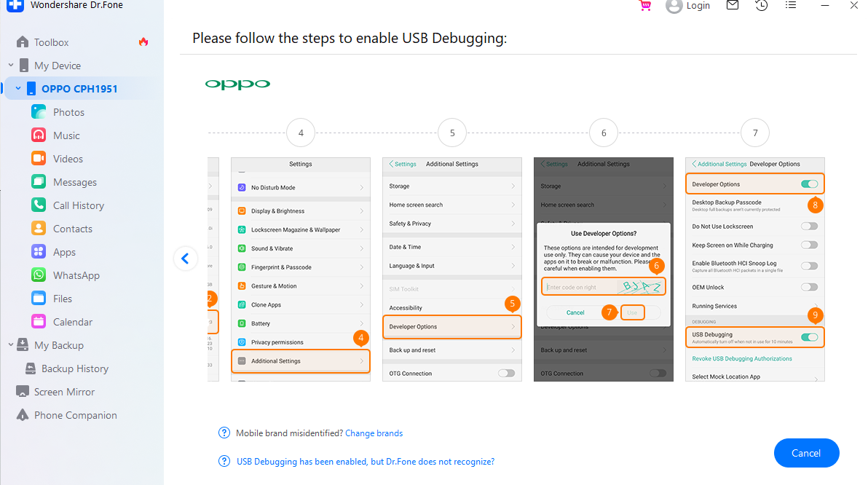
Task: Click the Backup History icon
Action: [31, 368]
